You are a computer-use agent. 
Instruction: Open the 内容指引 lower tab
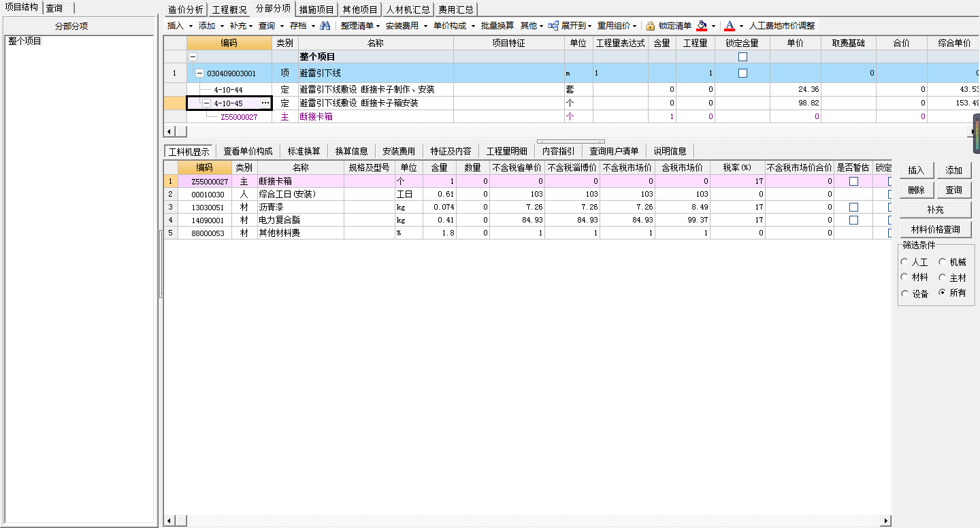[558, 151]
